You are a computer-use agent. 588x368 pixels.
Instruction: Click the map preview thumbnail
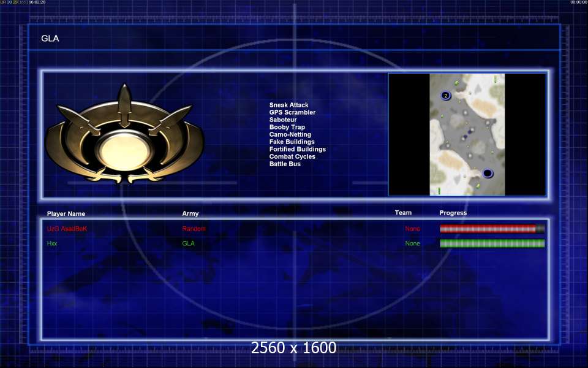467,134
